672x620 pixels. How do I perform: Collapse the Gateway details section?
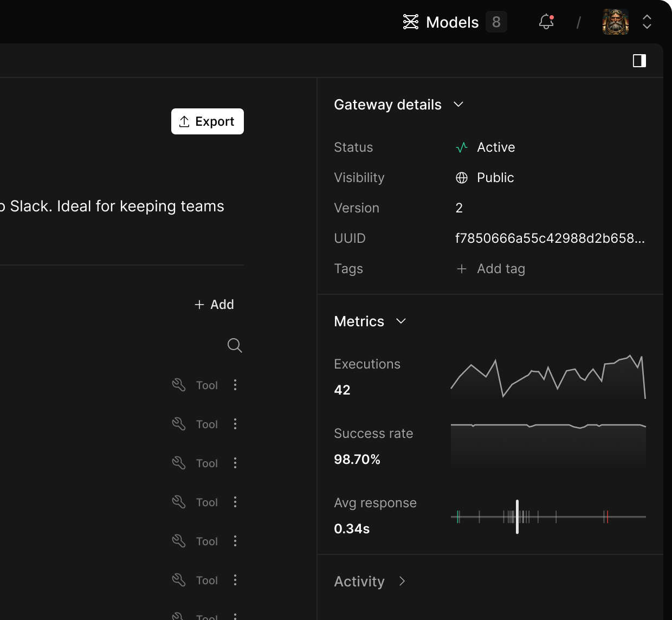[458, 105]
